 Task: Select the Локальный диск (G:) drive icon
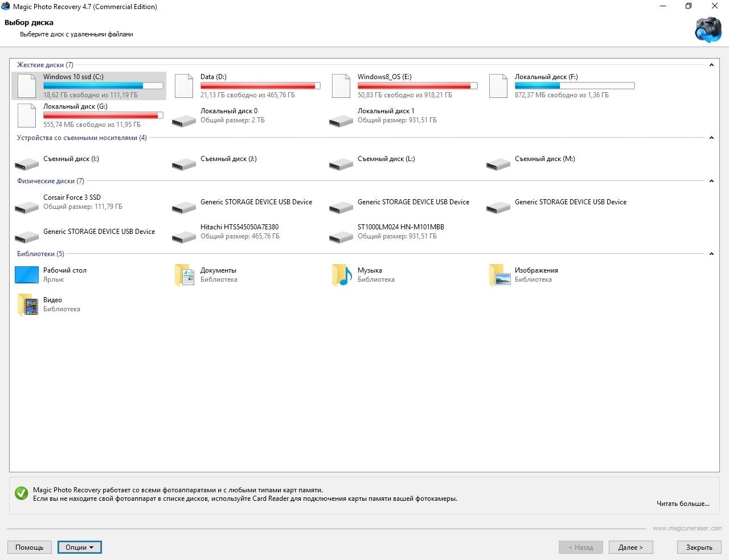tap(27, 116)
